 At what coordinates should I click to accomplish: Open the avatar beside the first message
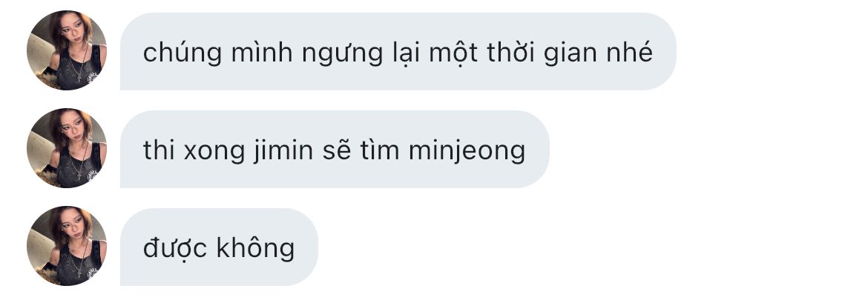[67, 50]
